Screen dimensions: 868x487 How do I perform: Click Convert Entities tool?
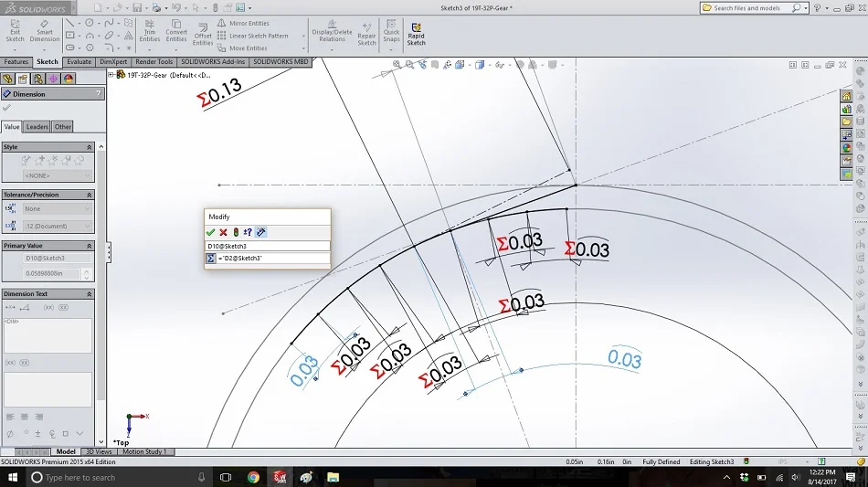176,31
